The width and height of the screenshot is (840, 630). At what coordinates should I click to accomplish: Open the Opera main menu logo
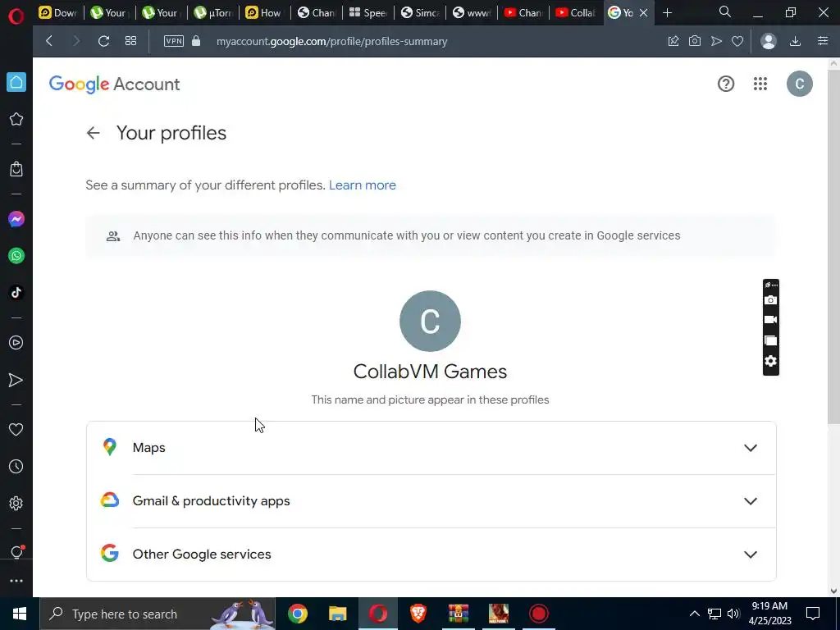(x=16, y=16)
